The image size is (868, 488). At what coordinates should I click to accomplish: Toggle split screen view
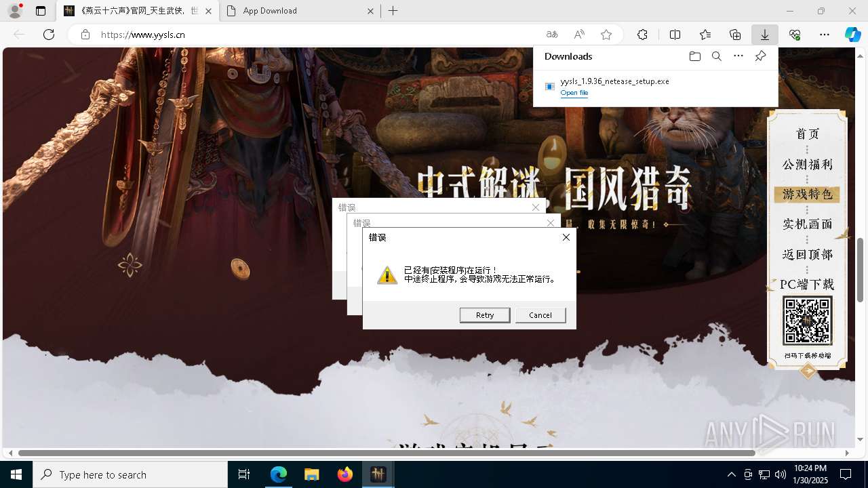(675, 35)
